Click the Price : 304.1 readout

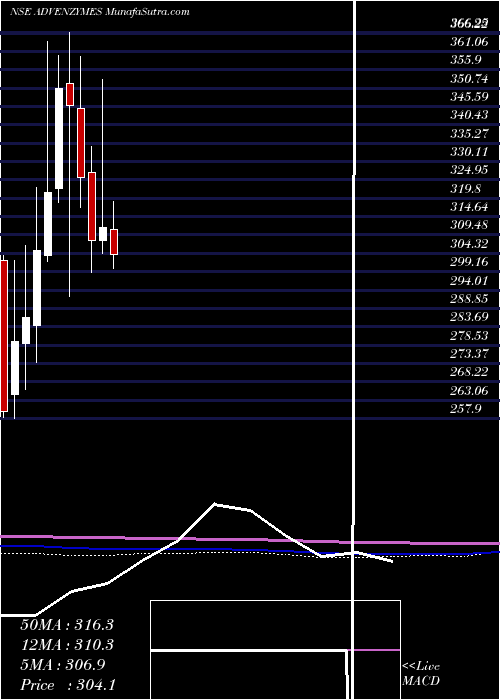click(68, 685)
